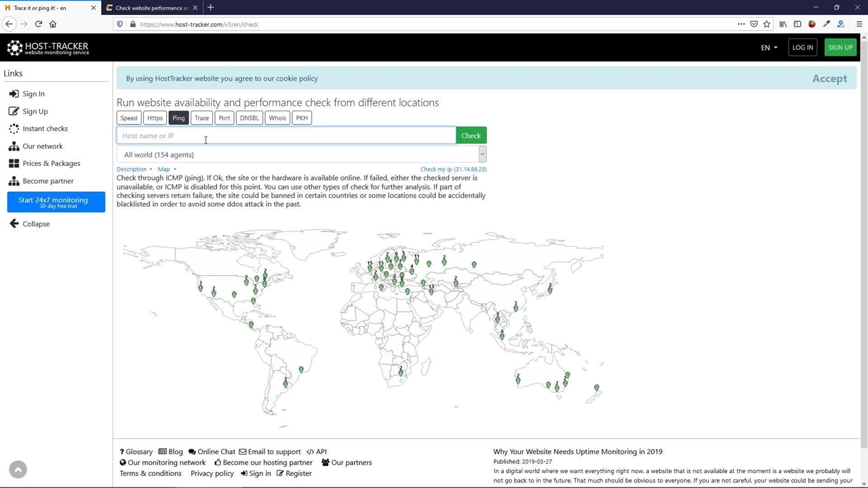The image size is (868, 488).
Task: Accept the cookie policy
Action: click(x=829, y=79)
